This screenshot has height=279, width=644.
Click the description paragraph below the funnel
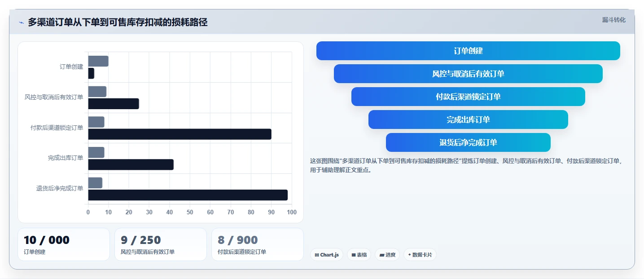pyautogui.click(x=466, y=165)
